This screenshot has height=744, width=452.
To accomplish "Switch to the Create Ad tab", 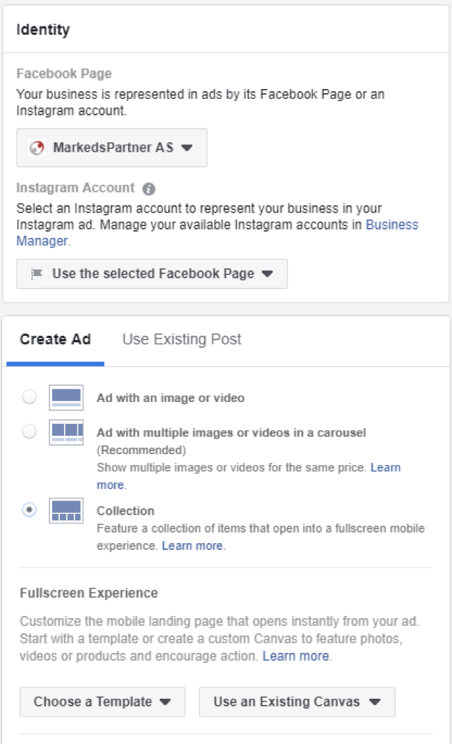I will click(x=55, y=339).
